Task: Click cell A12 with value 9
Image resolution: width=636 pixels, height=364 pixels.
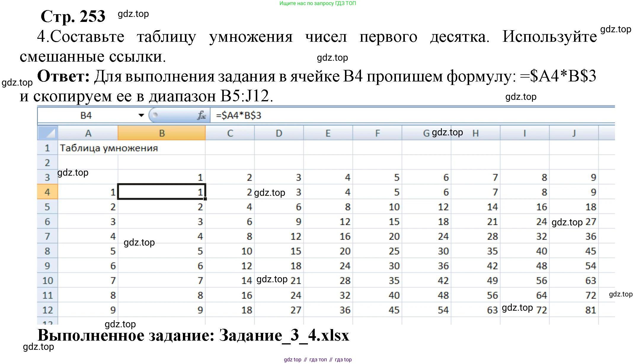Action: [x=88, y=310]
